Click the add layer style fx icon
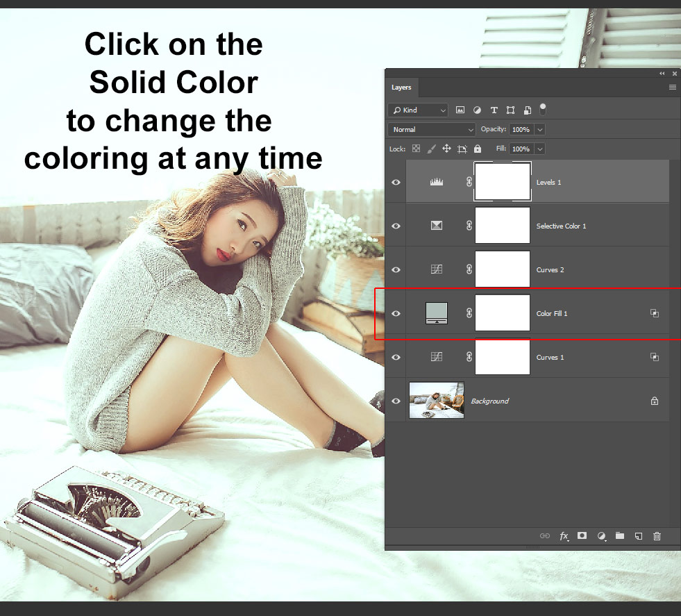Image resolution: width=681 pixels, height=616 pixels. click(564, 536)
